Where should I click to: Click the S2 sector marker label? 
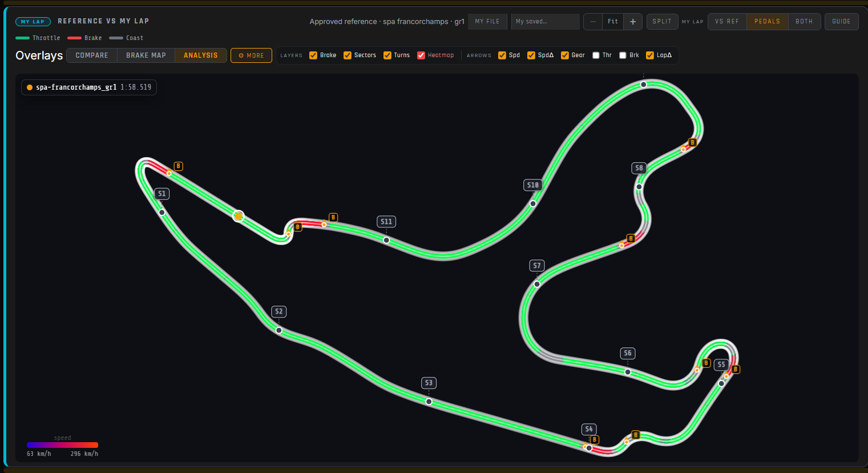(x=278, y=311)
